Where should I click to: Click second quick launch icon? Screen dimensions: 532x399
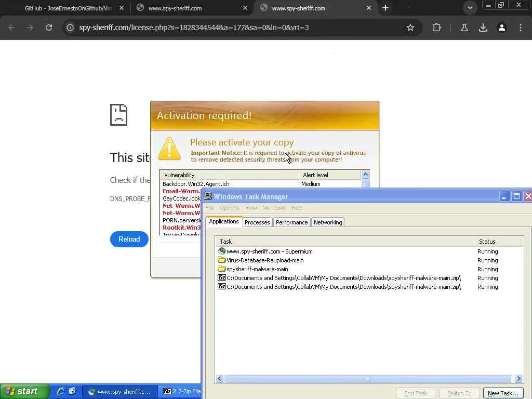[x=72, y=391]
